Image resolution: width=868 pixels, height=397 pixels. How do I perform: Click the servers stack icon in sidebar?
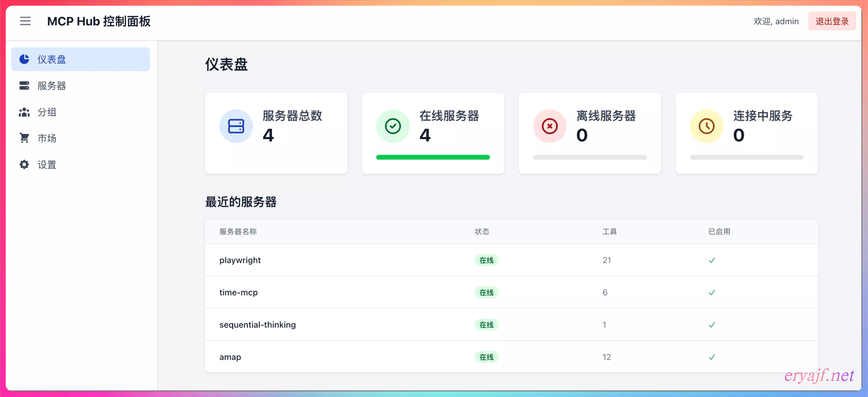(24, 85)
